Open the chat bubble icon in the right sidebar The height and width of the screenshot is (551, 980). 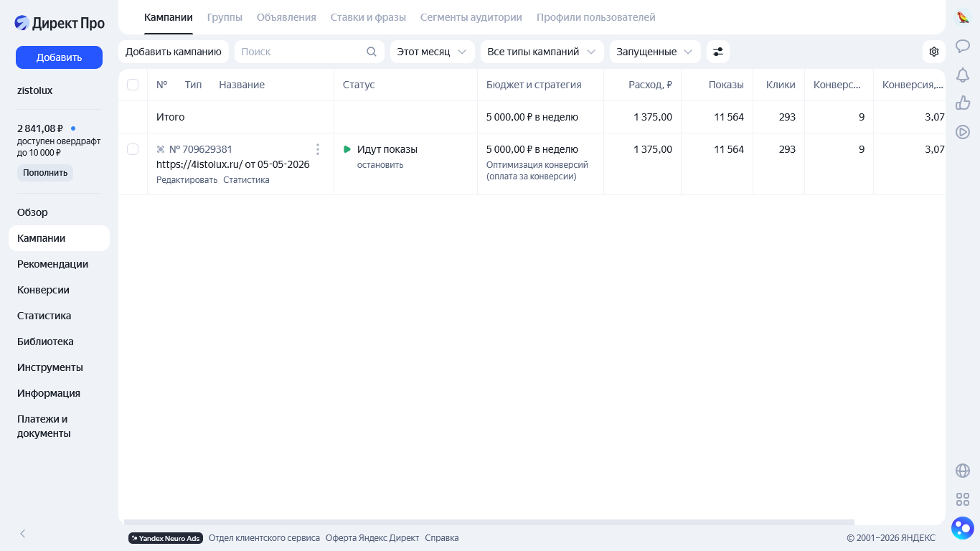pos(963,46)
